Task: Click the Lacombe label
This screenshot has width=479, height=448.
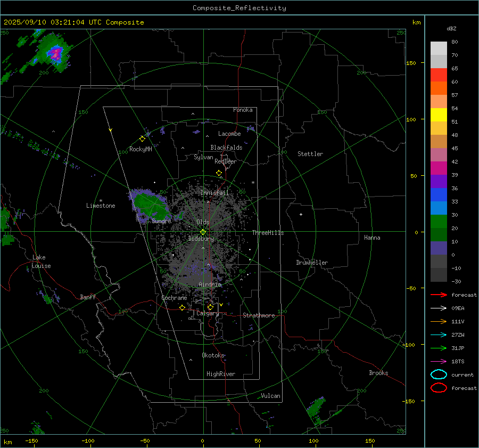Action: pos(229,134)
